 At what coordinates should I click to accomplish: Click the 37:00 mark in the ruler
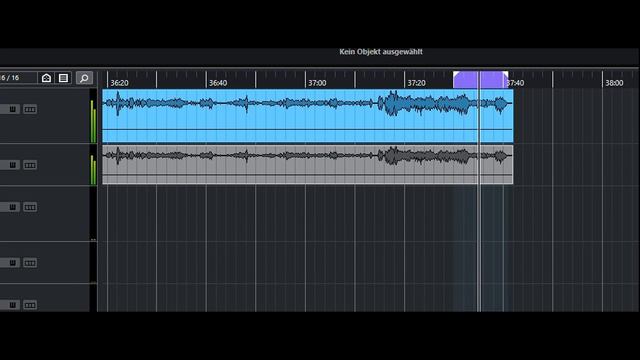pyautogui.click(x=317, y=83)
